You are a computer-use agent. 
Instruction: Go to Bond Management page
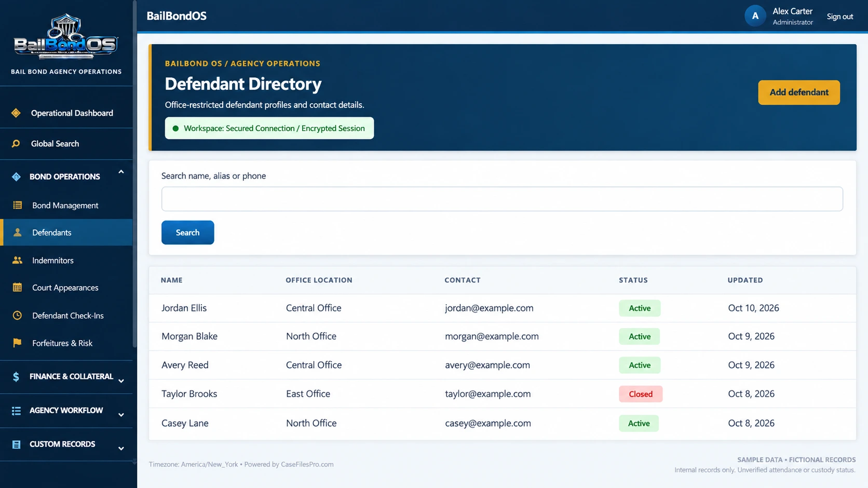(x=66, y=205)
